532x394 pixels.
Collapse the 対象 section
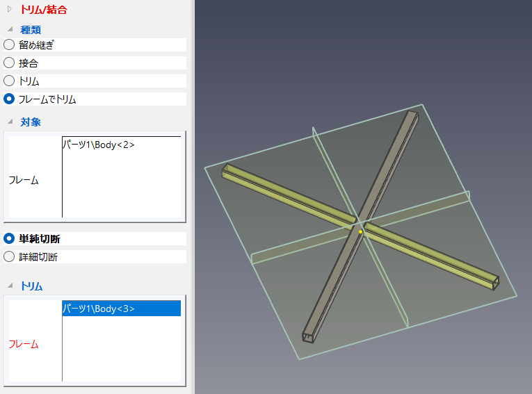click(9, 122)
